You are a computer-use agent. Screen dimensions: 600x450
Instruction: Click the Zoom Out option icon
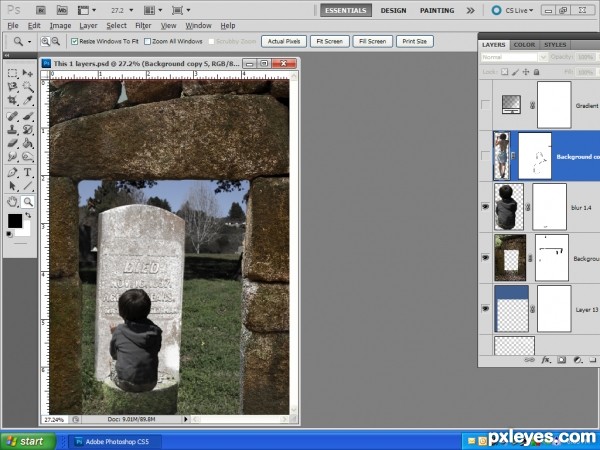coord(56,41)
